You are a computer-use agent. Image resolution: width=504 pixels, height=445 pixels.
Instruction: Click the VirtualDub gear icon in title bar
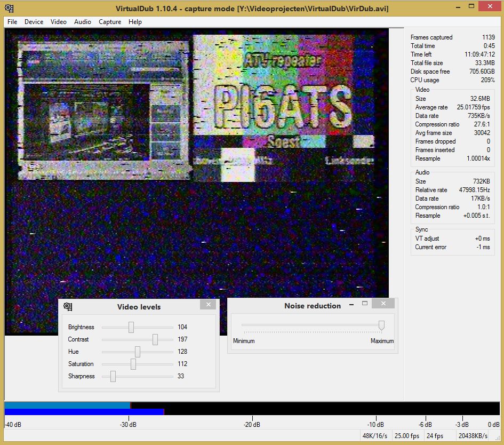coord(9,8)
